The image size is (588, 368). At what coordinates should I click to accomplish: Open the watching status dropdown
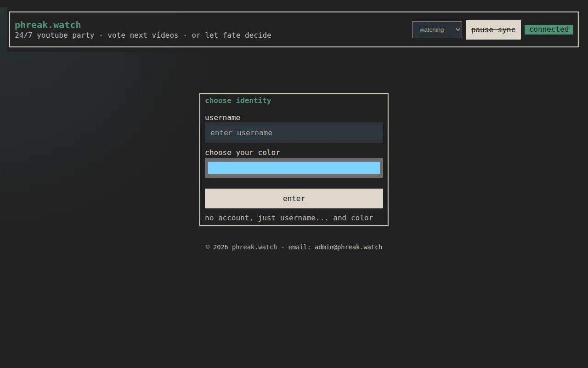[x=437, y=29]
